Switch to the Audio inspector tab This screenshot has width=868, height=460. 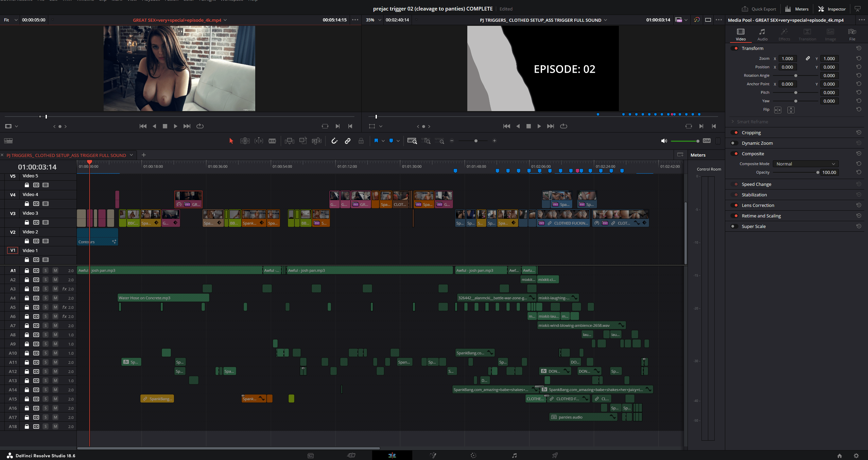coord(762,34)
